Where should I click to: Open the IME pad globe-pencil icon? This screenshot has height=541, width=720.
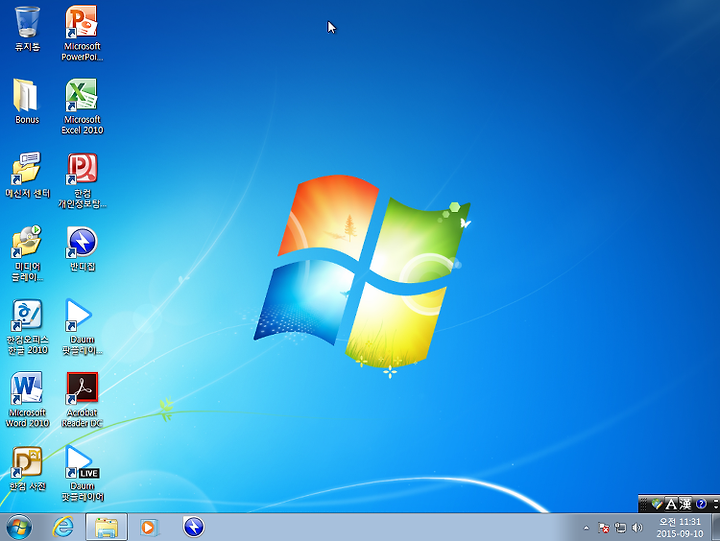click(657, 504)
